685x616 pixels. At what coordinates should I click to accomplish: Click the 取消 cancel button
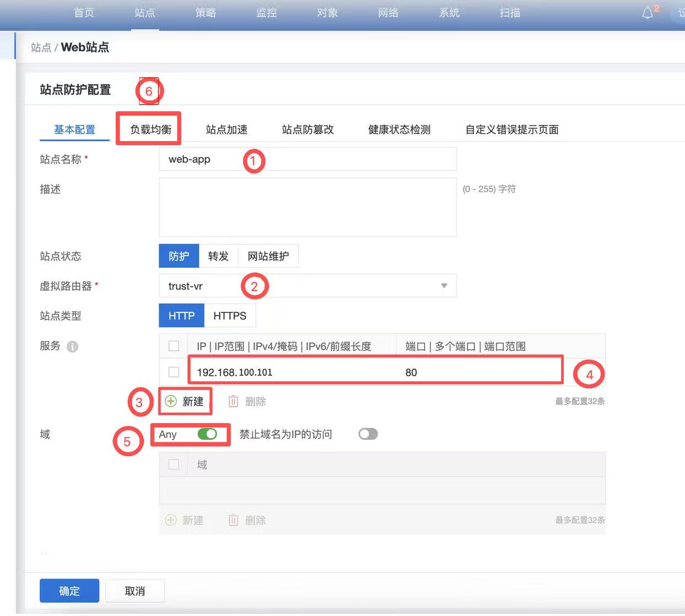(135, 591)
